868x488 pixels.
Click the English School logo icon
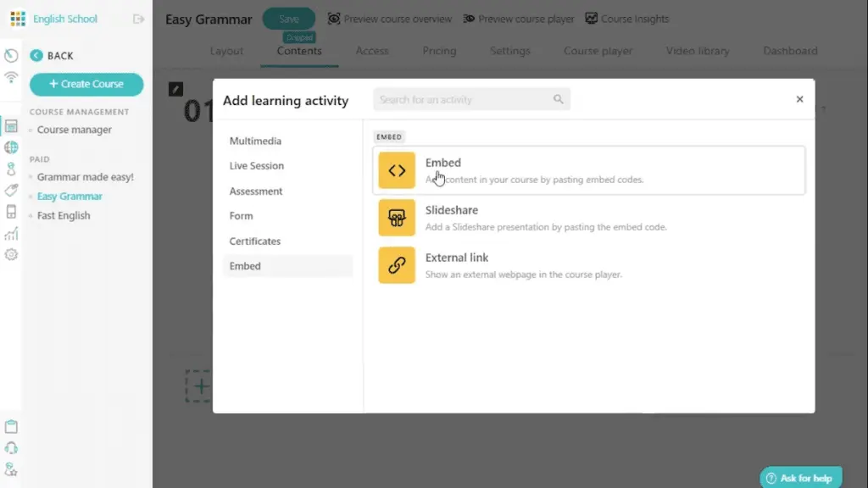pos(18,19)
